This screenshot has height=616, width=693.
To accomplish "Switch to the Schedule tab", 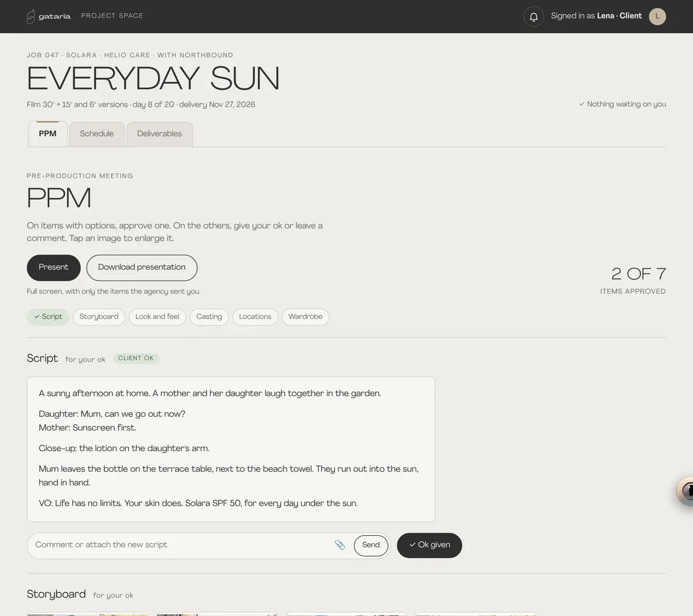I will [96, 134].
